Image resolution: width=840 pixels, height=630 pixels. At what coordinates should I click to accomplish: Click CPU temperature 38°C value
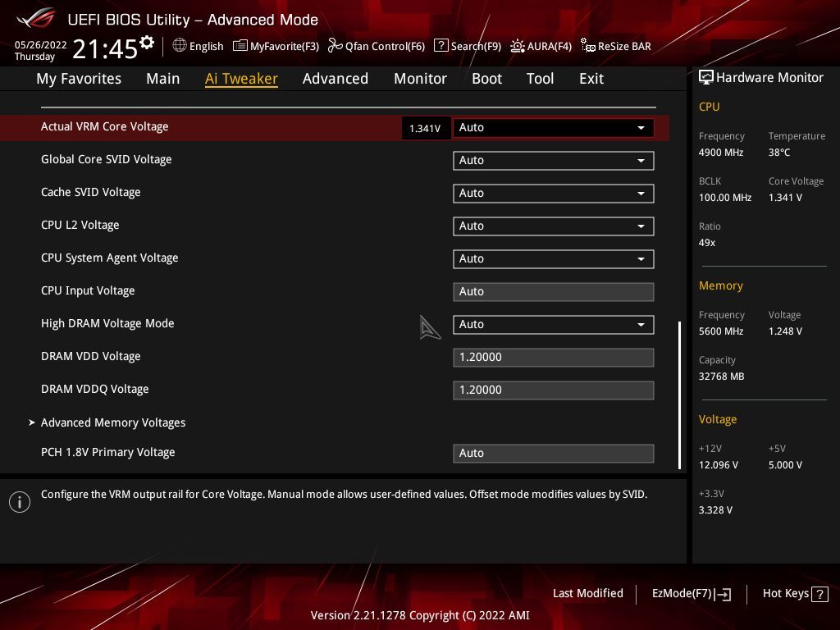click(779, 153)
